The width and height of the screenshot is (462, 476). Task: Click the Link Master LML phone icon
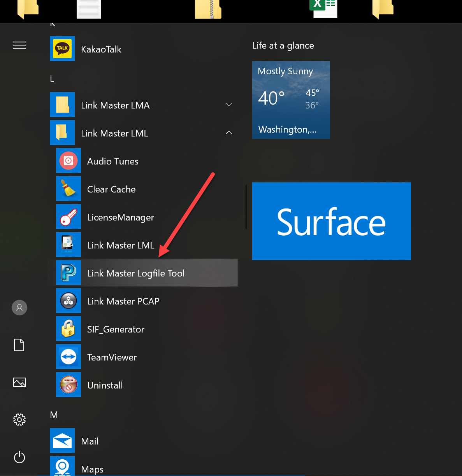click(x=69, y=245)
